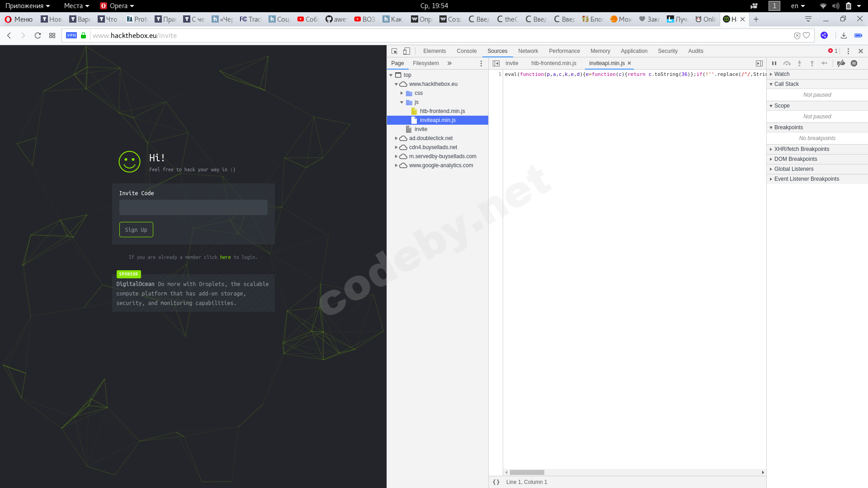The width and height of the screenshot is (868, 488).
Task: Click the browser reload icon
Action: [x=38, y=35]
